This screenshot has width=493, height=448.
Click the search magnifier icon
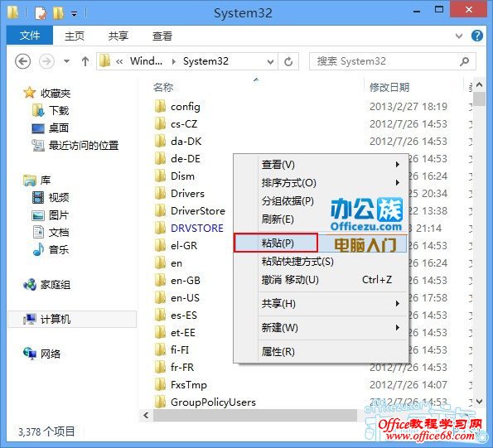(x=464, y=61)
